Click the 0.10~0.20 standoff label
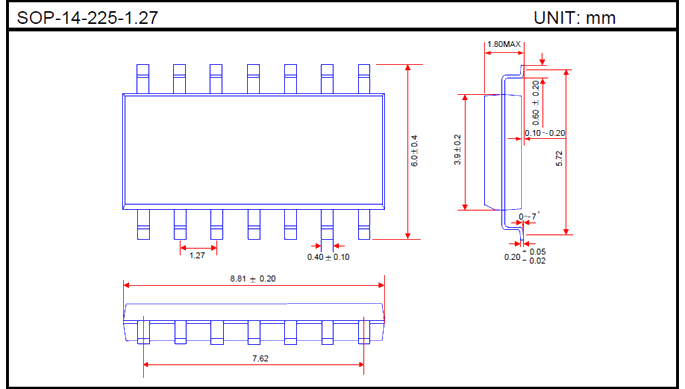The image size is (685, 389). (545, 133)
